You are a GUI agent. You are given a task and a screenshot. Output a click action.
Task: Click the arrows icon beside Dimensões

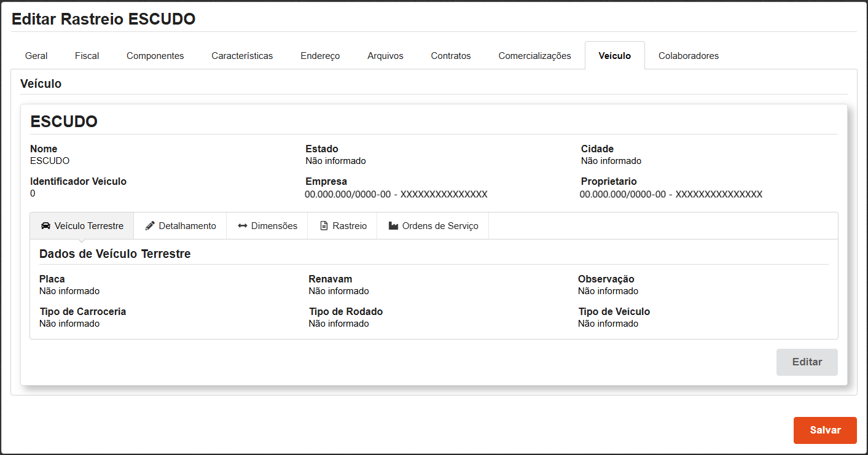click(x=242, y=226)
